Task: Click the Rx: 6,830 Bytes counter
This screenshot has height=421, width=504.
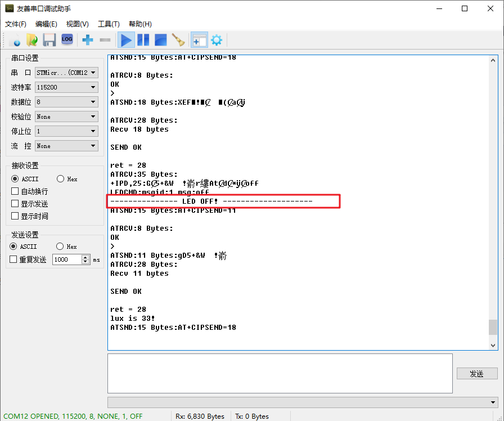Action: [x=200, y=416]
